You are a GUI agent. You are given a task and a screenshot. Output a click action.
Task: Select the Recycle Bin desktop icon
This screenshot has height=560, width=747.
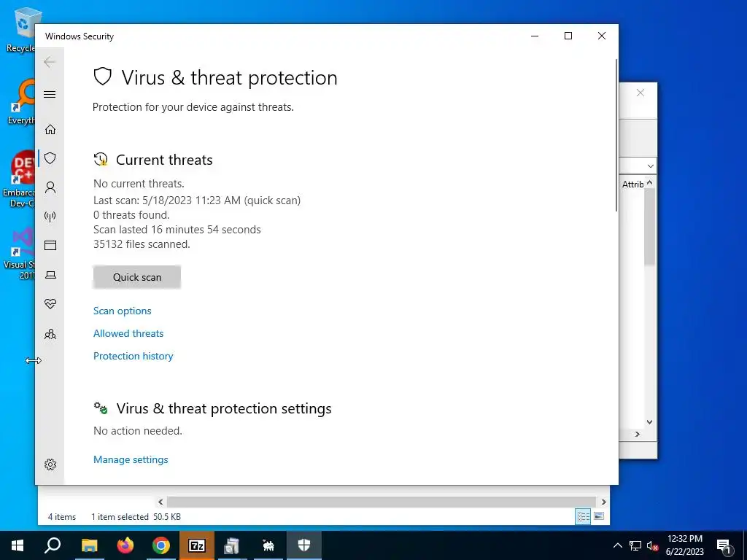(20, 29)
